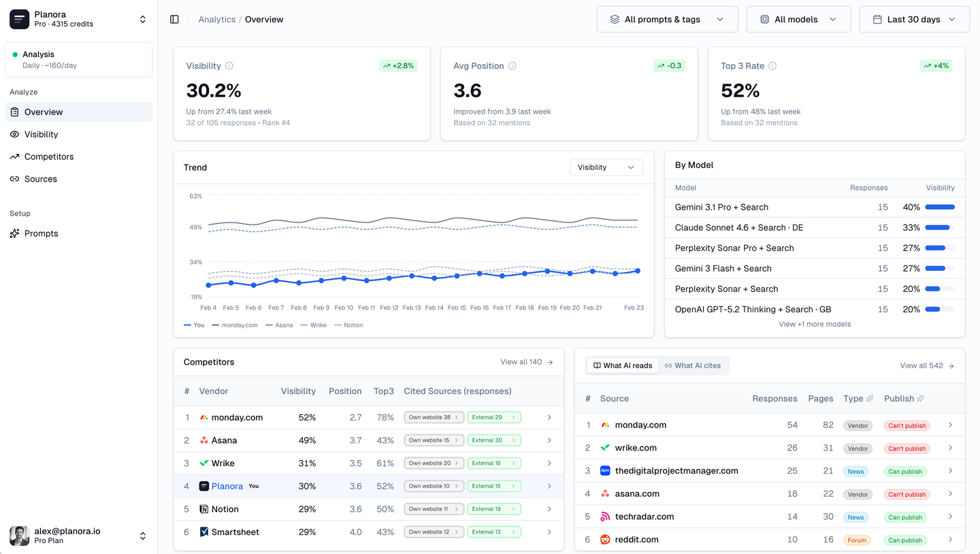The width and height of the screenshot is (980, 554).
Task: Click the Planora workspace logo
Action: [x=19, y=18]
